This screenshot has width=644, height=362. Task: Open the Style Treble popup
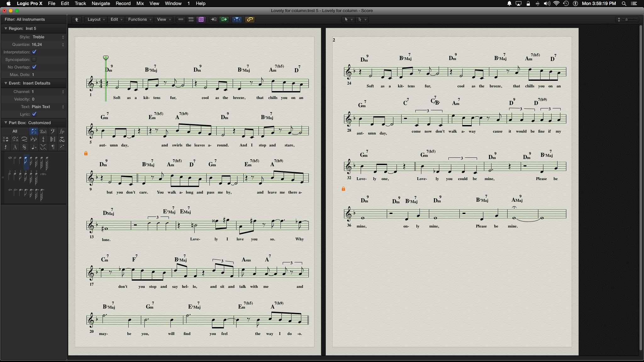pyautogui.click(x=48, y=37)
